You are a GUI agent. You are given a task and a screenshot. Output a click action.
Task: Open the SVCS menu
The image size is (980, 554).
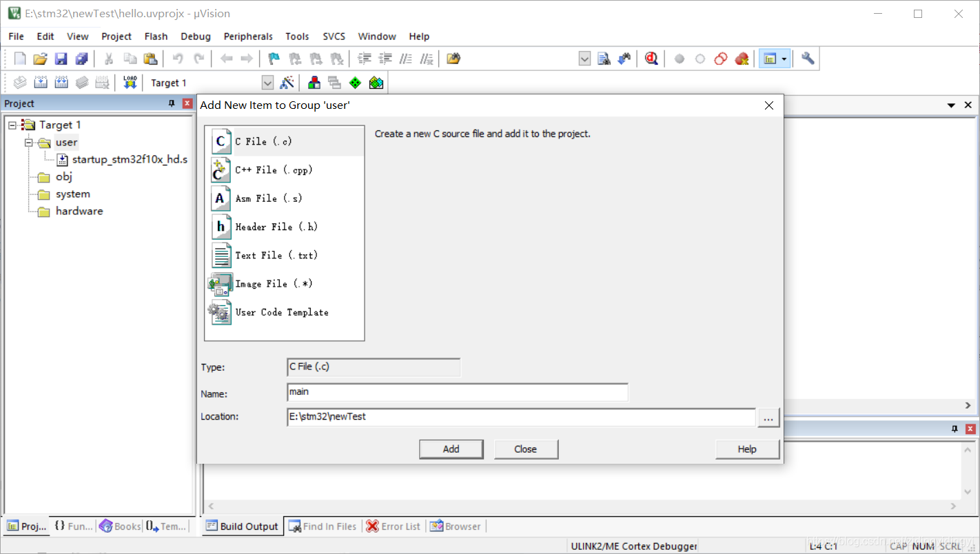pos(334,37)
